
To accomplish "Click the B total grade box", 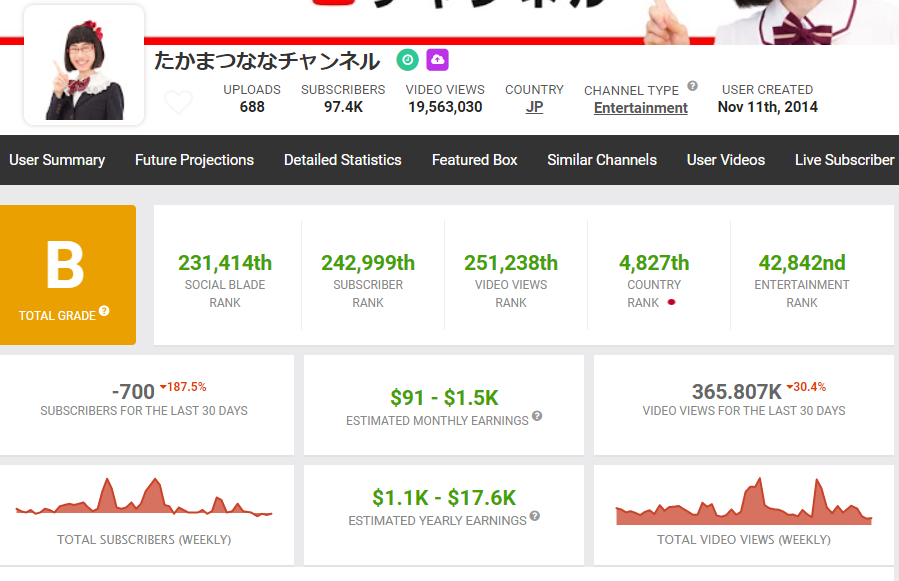I will tap(68, 275).
